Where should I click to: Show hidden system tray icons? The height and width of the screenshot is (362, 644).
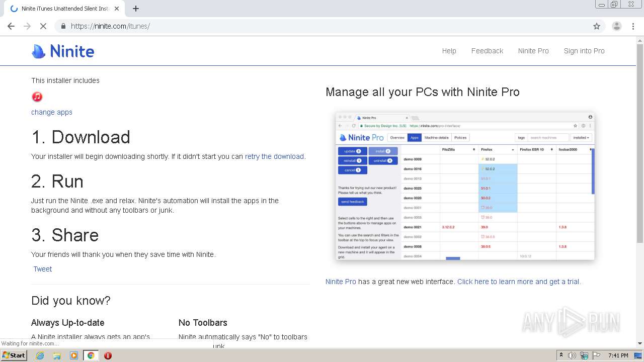click(x=561, y=355)
